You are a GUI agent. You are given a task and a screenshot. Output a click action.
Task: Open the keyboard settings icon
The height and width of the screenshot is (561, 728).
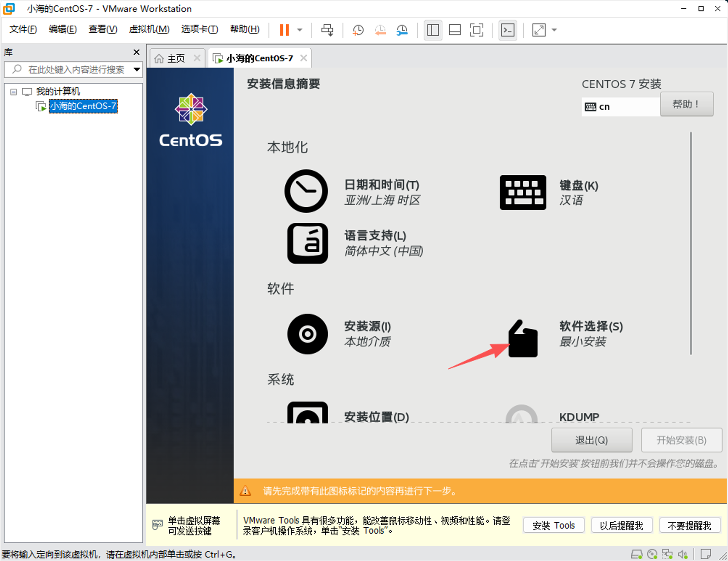(x=523, y=192)
